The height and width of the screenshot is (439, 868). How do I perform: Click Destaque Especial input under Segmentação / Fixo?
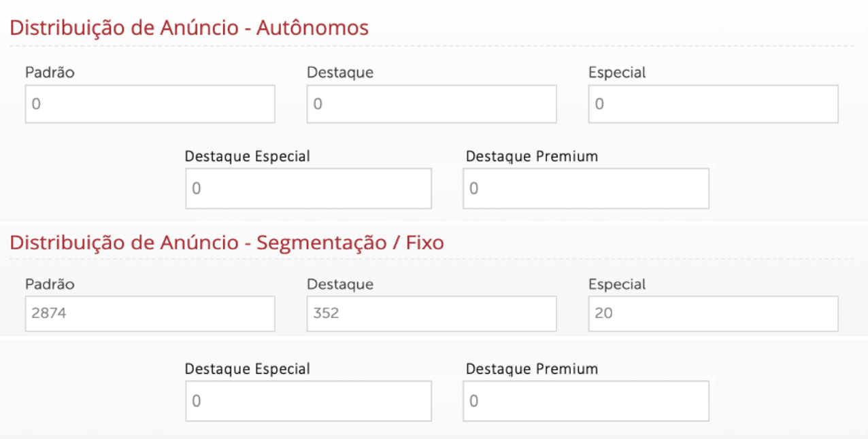308,401
